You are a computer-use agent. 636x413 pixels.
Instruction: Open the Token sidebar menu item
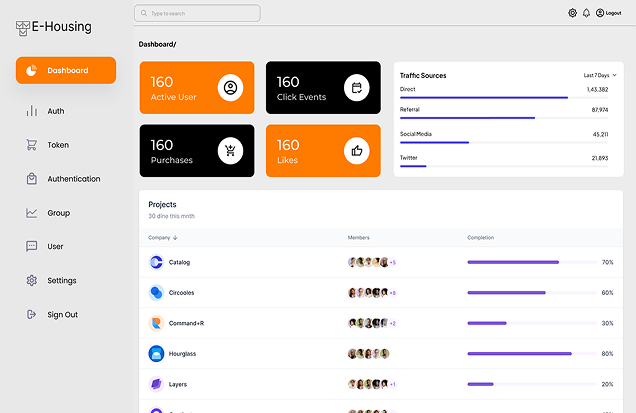click(x=58, y=145)
